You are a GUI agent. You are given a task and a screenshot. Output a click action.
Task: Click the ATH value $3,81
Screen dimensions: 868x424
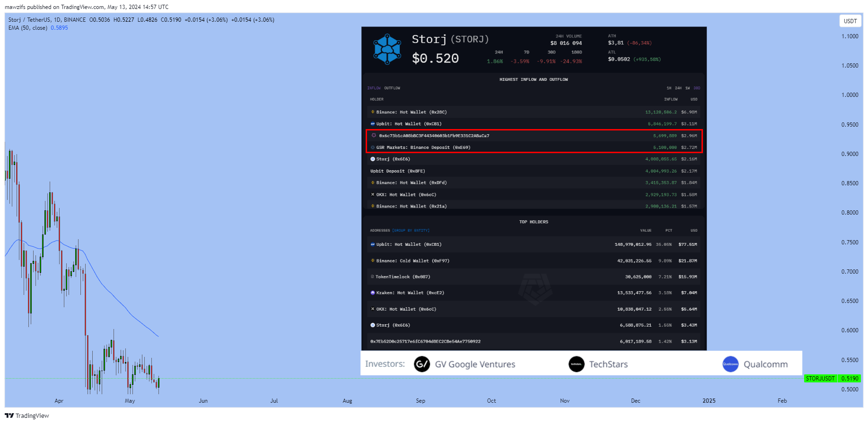tap(616, 43)
